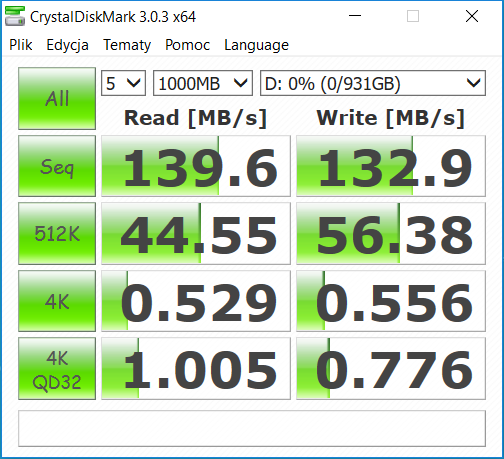
Task: Expand the drive selector showing D: 0%
Action: click(x=373, y=83)
